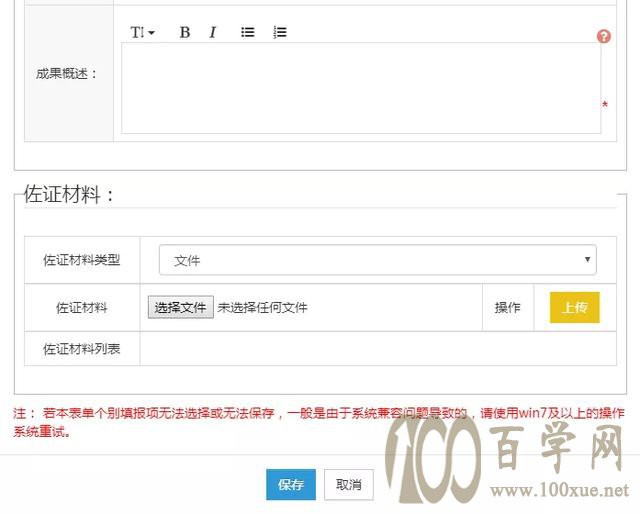Toggle bold formatting in editor toolbar

tap(185, 32)
